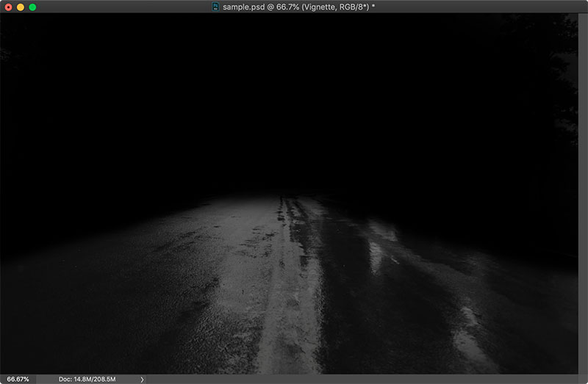Image resolution: width=588 pixels, height=384 pixels.
Task: Maximize the window with the green button
Action: 32,7
